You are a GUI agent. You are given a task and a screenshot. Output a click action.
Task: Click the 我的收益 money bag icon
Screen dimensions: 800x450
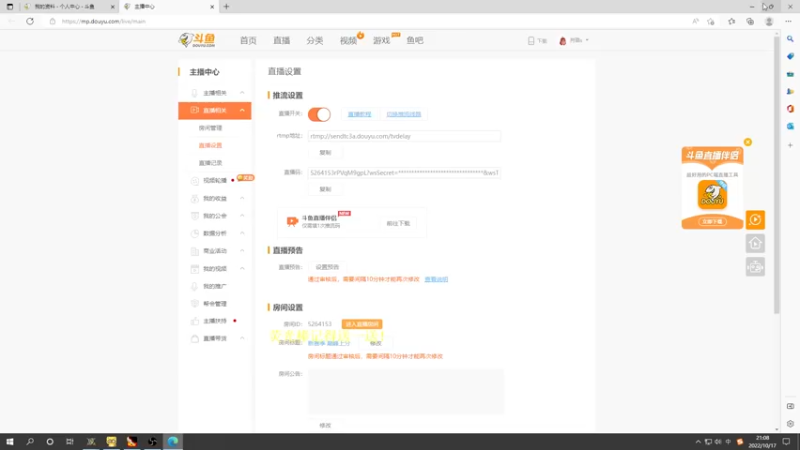click(x=194, y=198)
